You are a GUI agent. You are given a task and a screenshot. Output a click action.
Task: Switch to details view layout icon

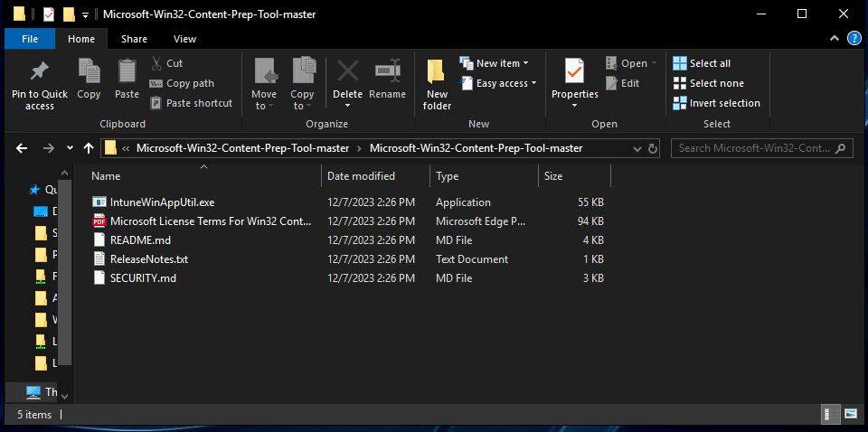point(830,414)
